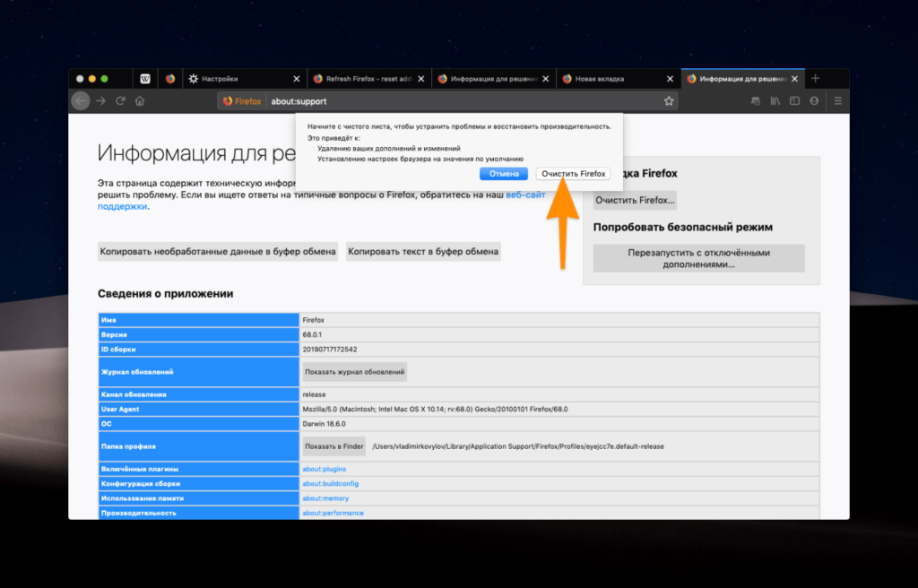Cancel the reset with Отмена button
Screen dimensions: 918x588
click(x=503, y=173)
